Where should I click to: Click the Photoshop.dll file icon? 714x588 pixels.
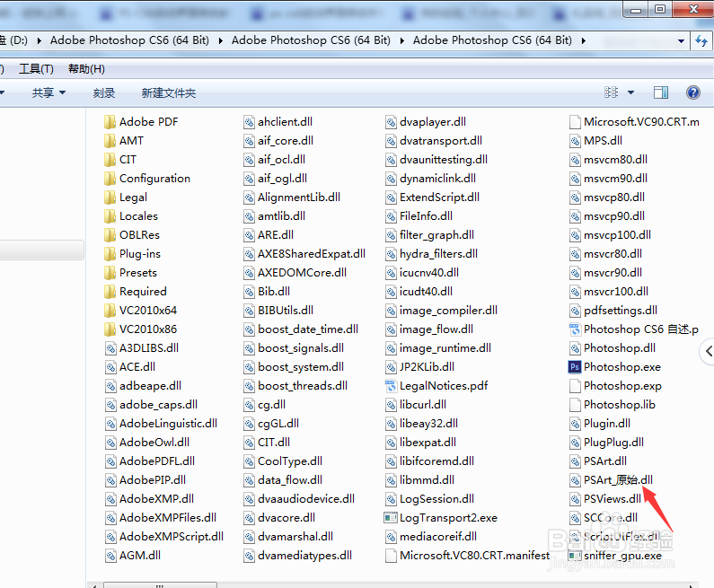tap(575, 348)
